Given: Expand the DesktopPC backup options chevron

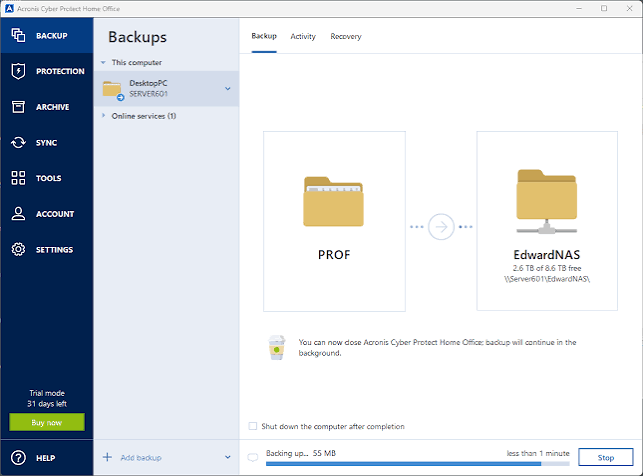Looking at the screenshot, I should (x=228, y=89).
